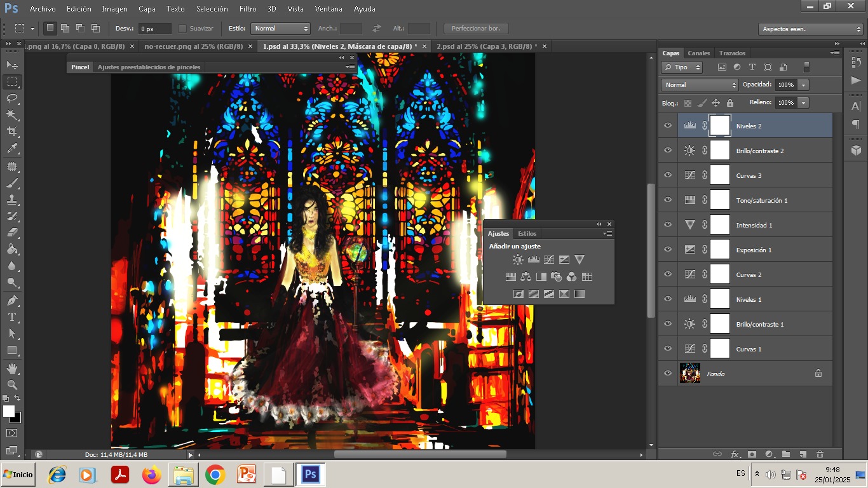Hide the Exposición 1 layer
The image size is (868, 488).
coord(668,250)
